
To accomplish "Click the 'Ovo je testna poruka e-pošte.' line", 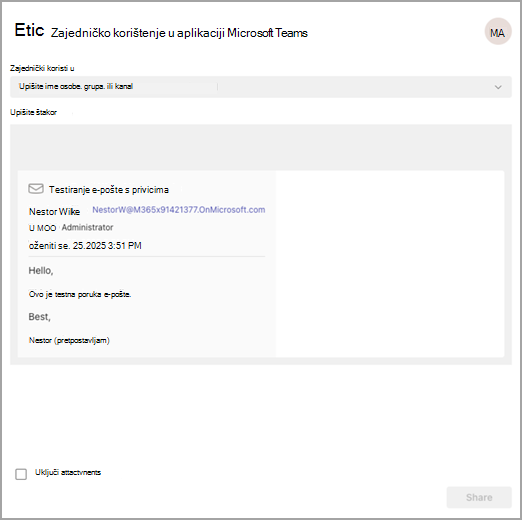I will point(80,294).
